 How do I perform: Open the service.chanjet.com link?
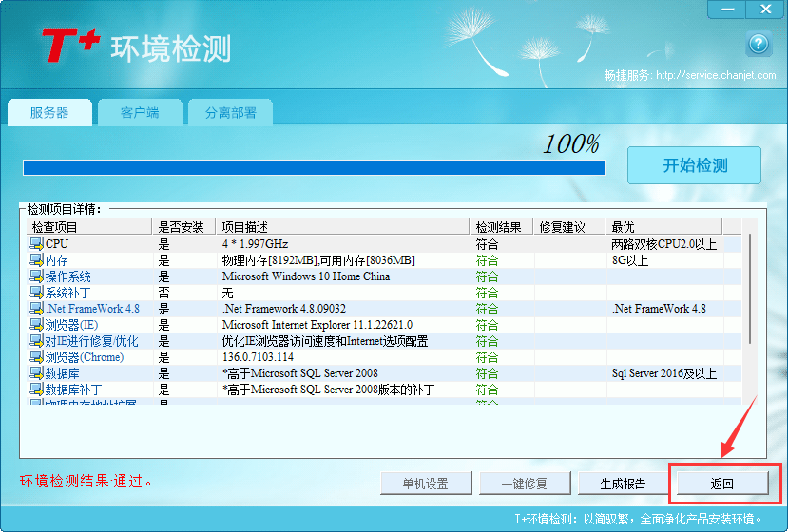pos(716,75)
